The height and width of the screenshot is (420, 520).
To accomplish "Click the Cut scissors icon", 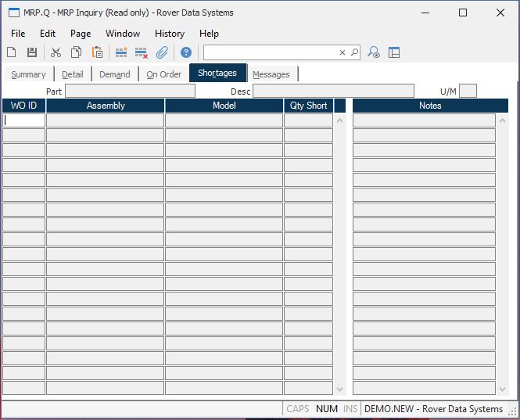I will coord(56,52).
